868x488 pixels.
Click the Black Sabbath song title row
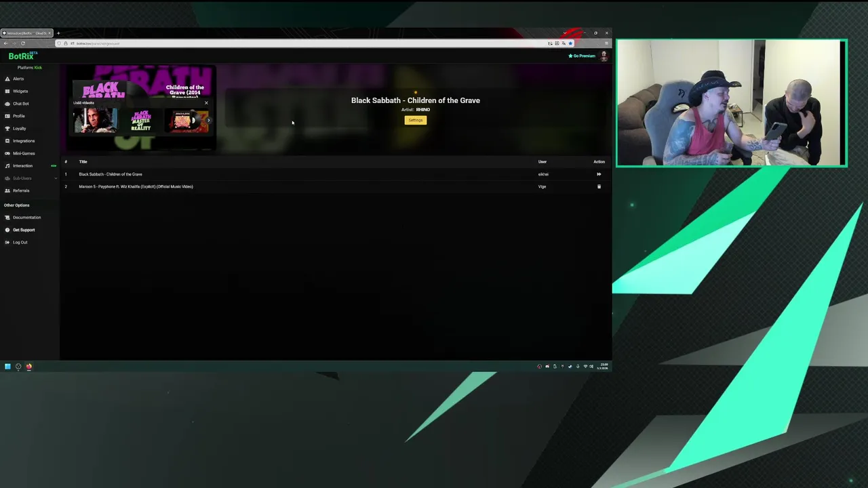coord(111,174)
